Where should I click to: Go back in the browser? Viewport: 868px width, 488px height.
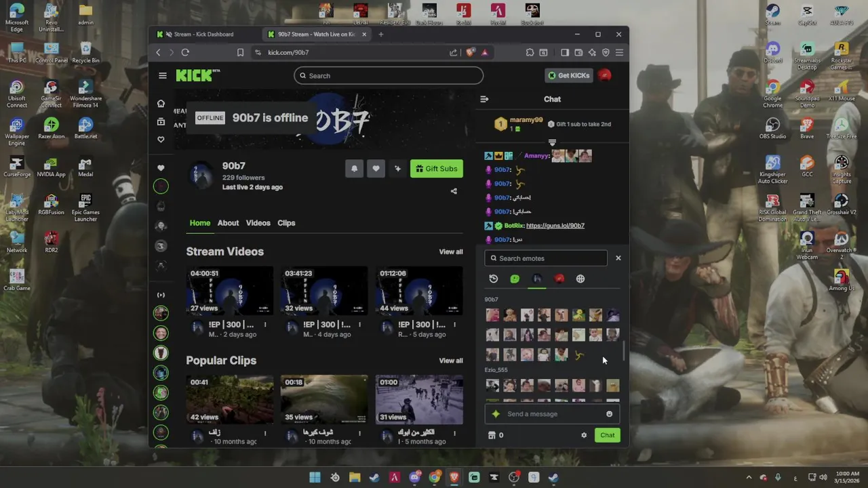pyautogui.click(x=158, y=52)
